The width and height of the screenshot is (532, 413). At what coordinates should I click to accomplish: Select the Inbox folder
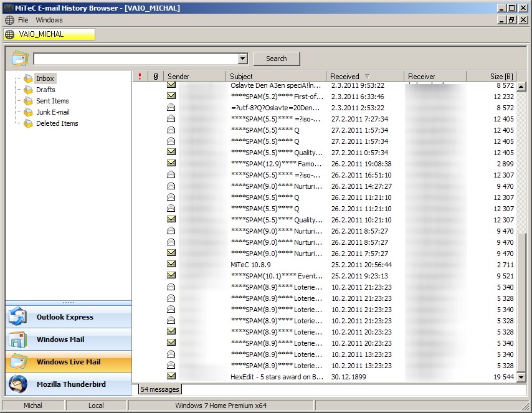pyautogui.click(x=45, y=78)
